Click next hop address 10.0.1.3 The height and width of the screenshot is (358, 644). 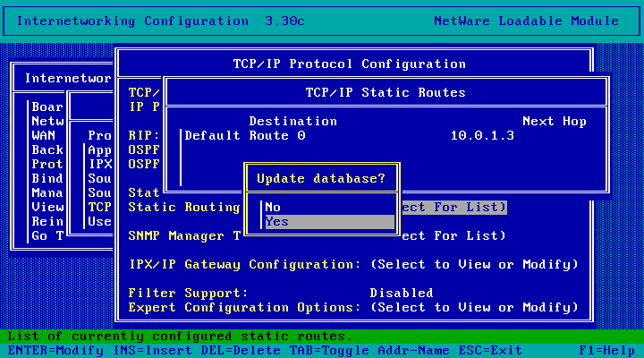coord(482,136)
